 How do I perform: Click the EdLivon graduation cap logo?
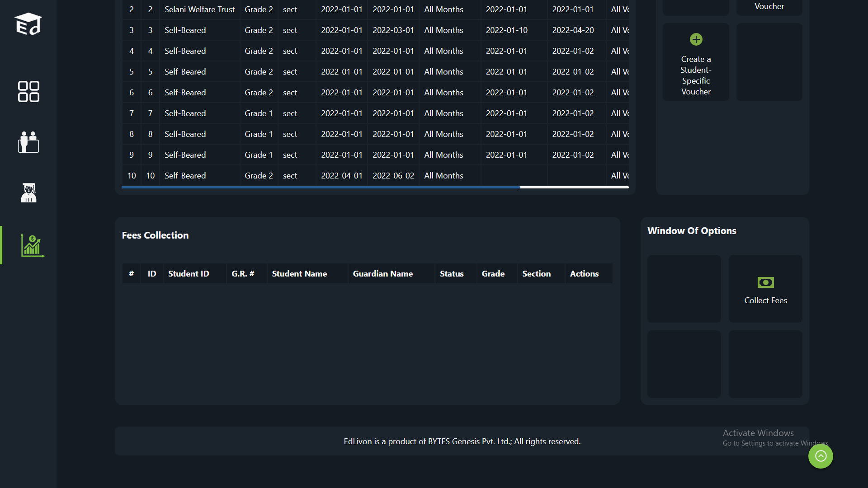(x=28, y=24)
